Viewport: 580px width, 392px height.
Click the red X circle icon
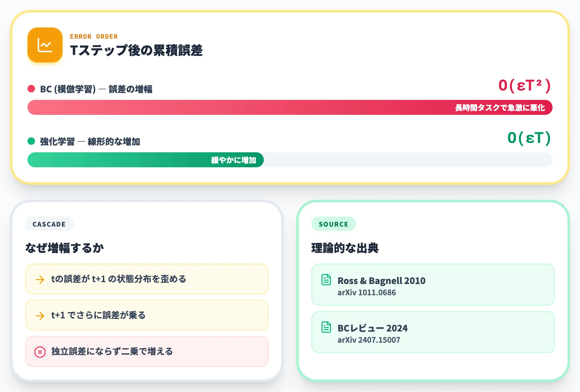coord(40,352)
